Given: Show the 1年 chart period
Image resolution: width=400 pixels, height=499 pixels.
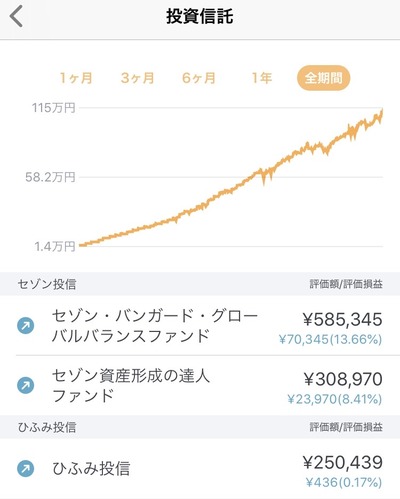Looking at the screenshot, I should pos(262,78).
